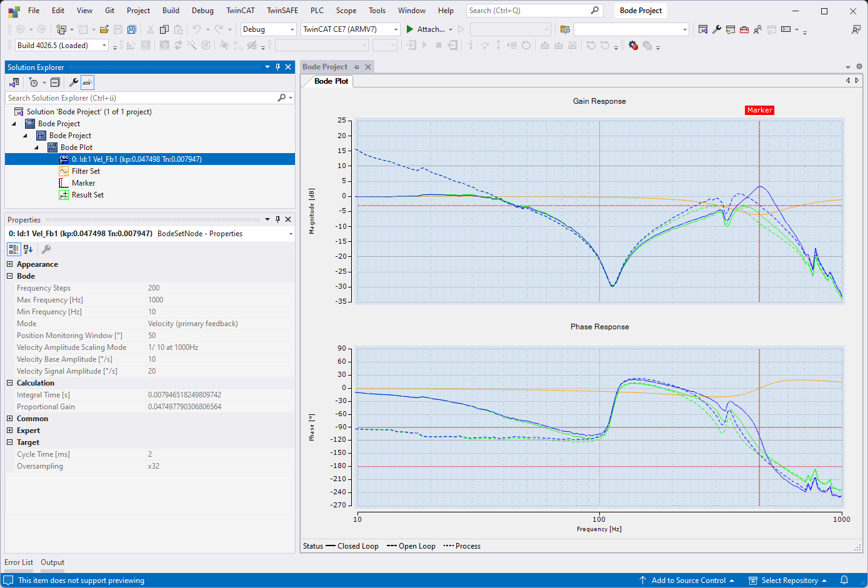Screen dimensions: 868x588
Task: Open the Build menu
Action: click(171, 11)
